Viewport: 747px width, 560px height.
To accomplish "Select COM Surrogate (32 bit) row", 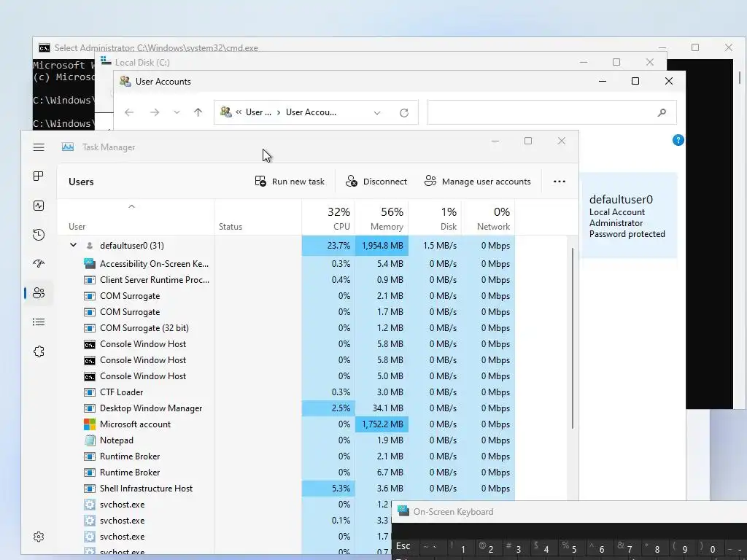I will [286, 328].
